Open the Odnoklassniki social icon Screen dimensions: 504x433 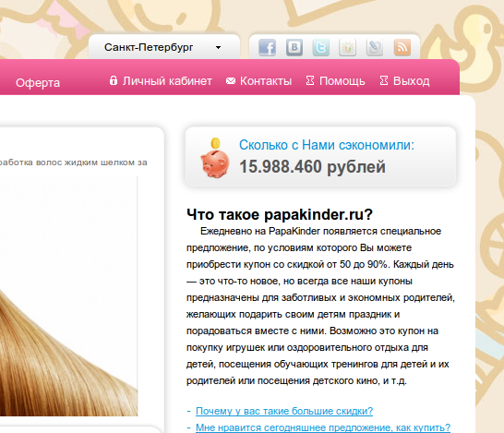347,48
